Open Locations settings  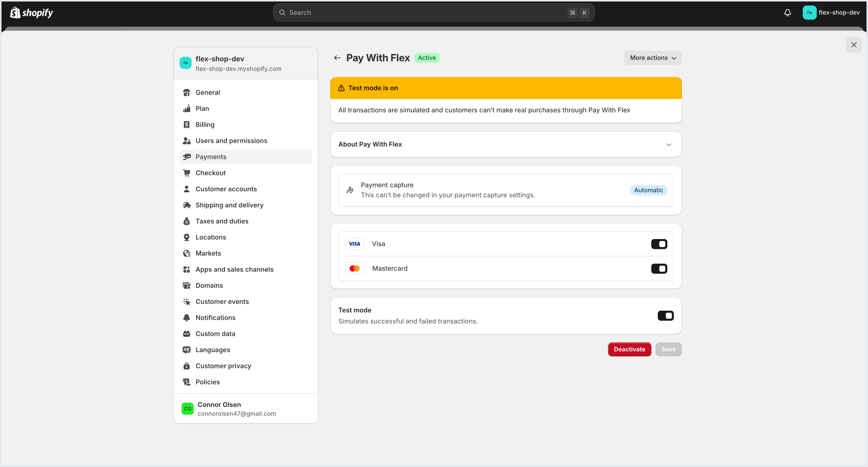click(246, 237)
